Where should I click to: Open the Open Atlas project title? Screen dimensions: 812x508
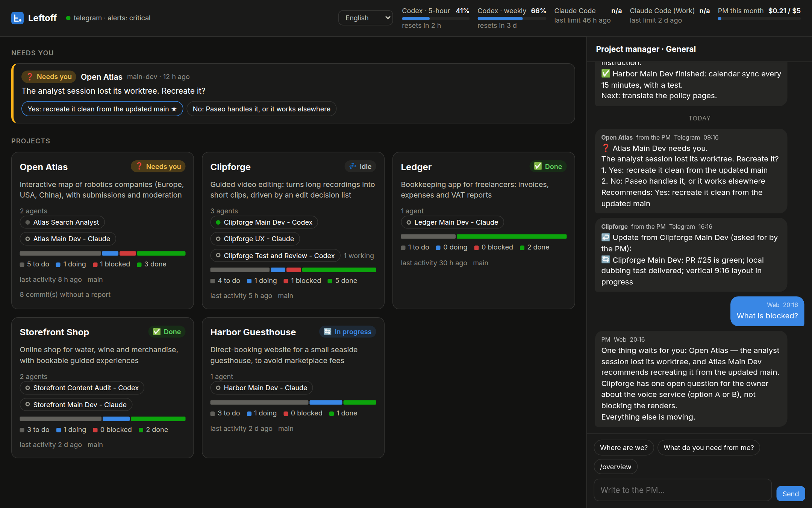[44, 167]
